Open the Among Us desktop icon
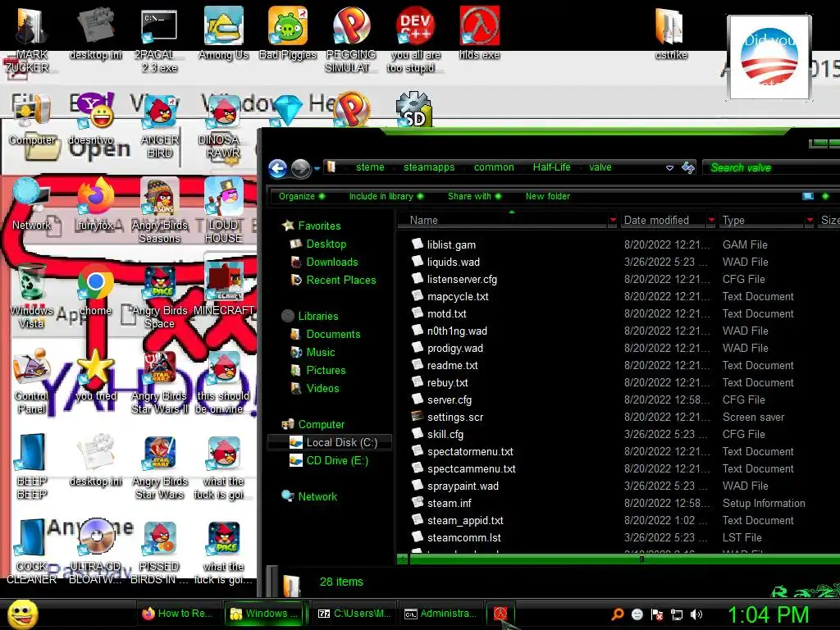Screen dimensions: 840x630 [x=223, y=33]
